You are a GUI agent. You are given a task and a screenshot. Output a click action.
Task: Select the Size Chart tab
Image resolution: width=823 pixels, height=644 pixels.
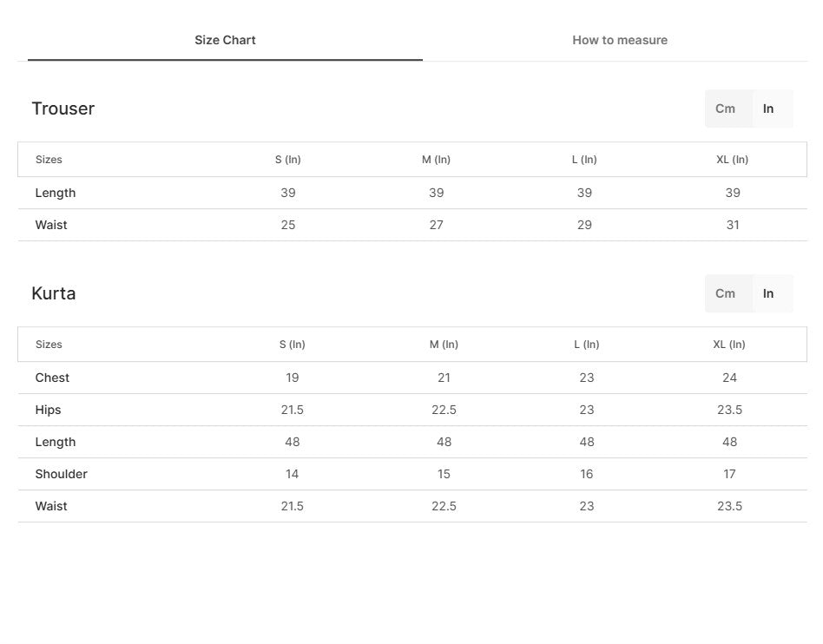[x=225, y=41]
